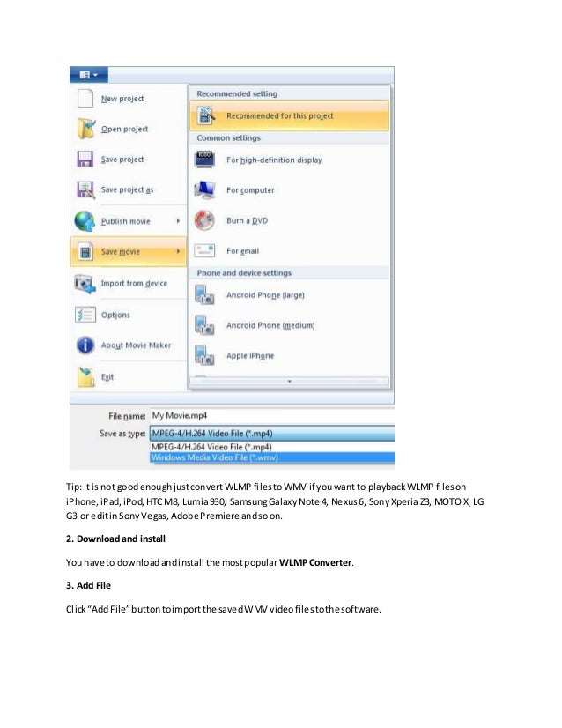Open the File menu dropdown button
The width and height of the screenshot is (562, 728).
(89, 75)
